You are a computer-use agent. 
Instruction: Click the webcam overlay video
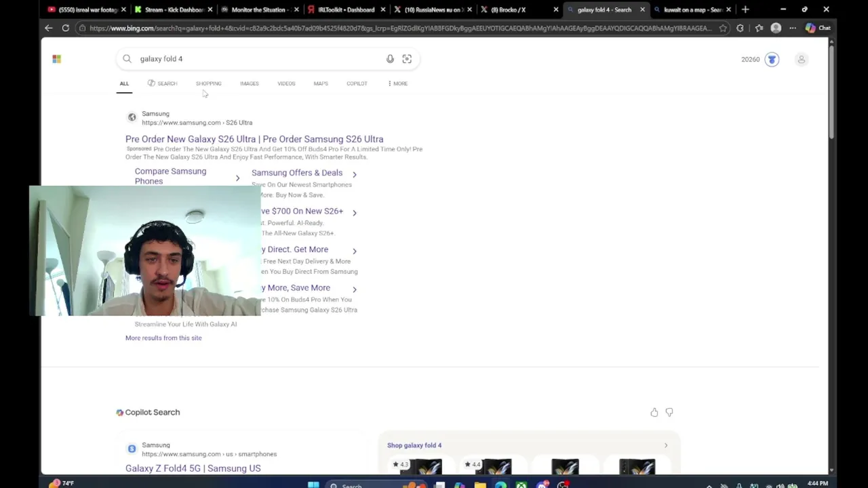point(144,251)
